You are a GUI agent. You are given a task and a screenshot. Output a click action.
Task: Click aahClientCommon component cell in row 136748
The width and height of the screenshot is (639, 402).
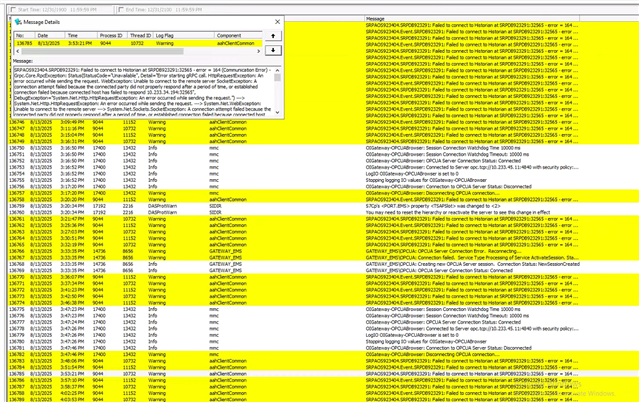tap(228, 135)
